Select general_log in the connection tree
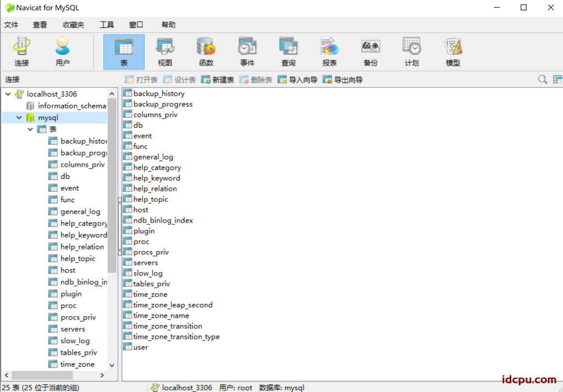 [x=80, y=212]
